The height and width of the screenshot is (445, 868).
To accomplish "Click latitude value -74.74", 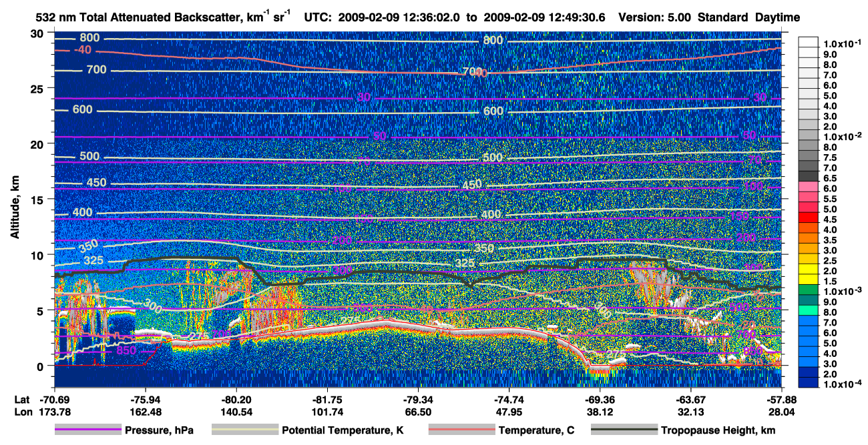I will 509,401.
